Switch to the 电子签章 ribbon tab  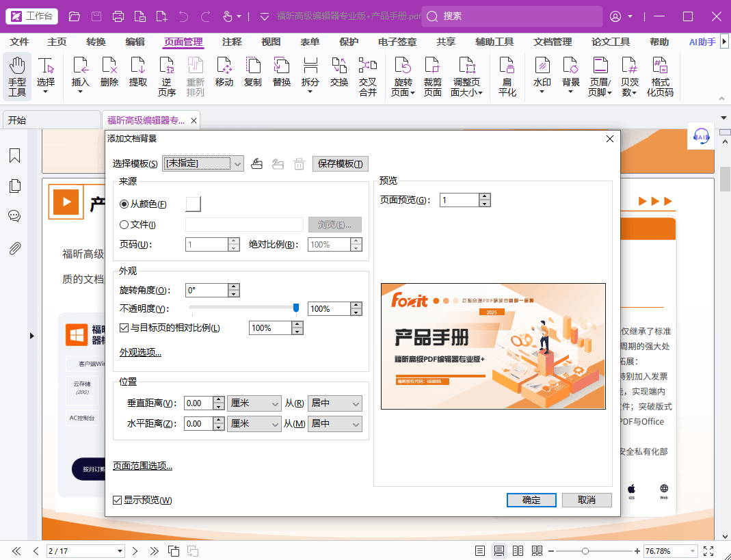coord(397,42)
